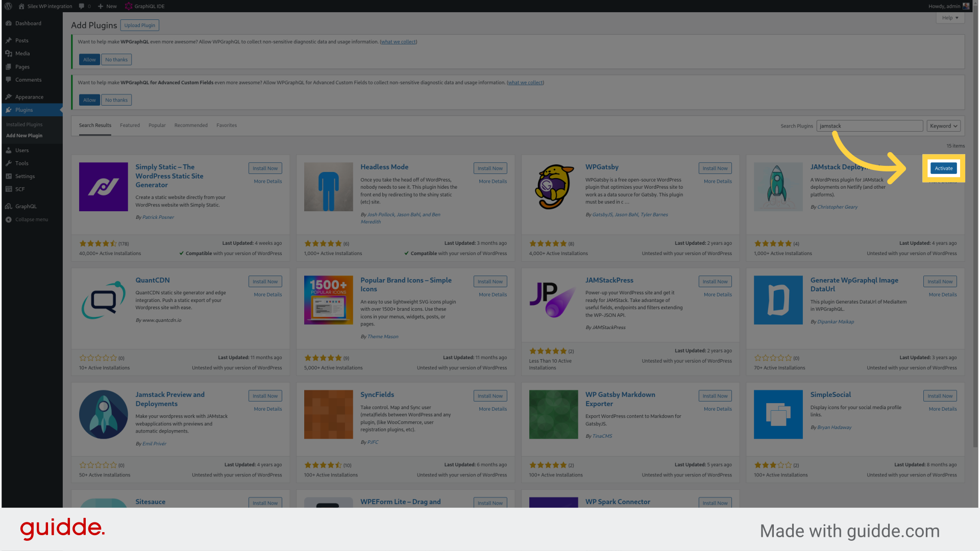Open GraphiQL IDE icon in admin bar
Screen dimensions: 980x551
point(129,6)
